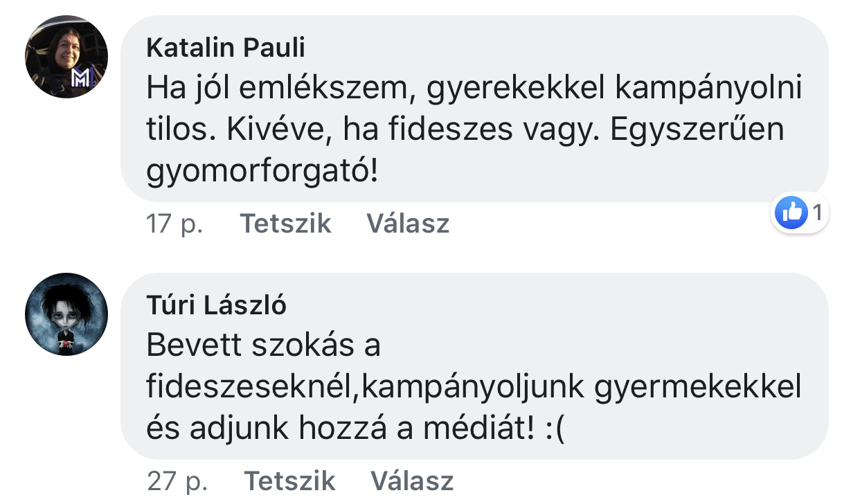Image resolution: width=860 pixels, height=504 pixels.
Task: Click the M badge on Katalin's avatar
Action: [80, 78]
